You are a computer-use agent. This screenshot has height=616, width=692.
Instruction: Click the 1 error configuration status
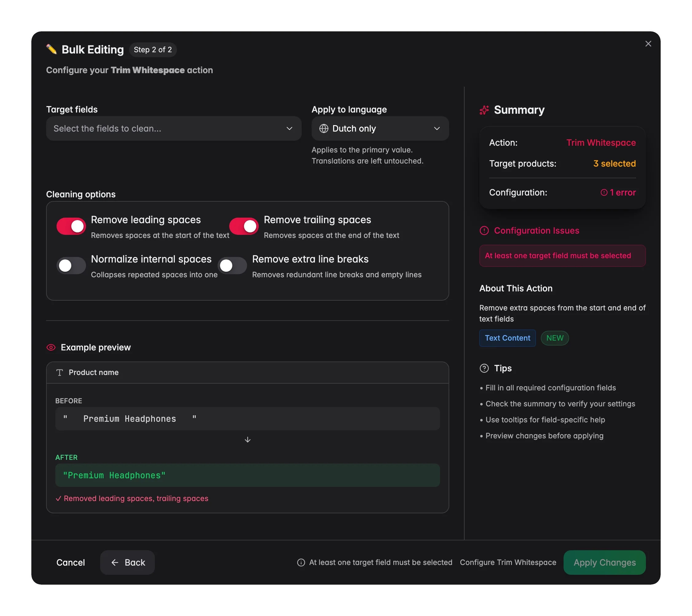618,193
